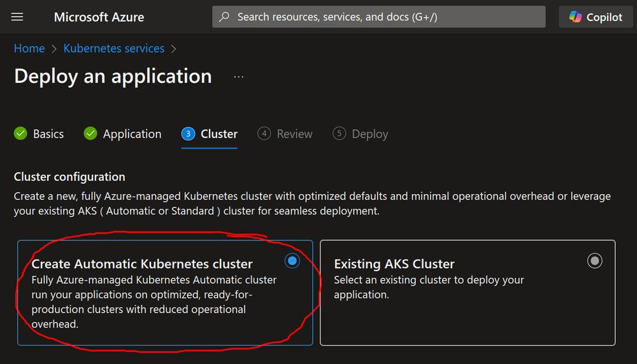Switch to the Application step tab
This screenshot has width=637, height=364.
[x=122, y=134]
